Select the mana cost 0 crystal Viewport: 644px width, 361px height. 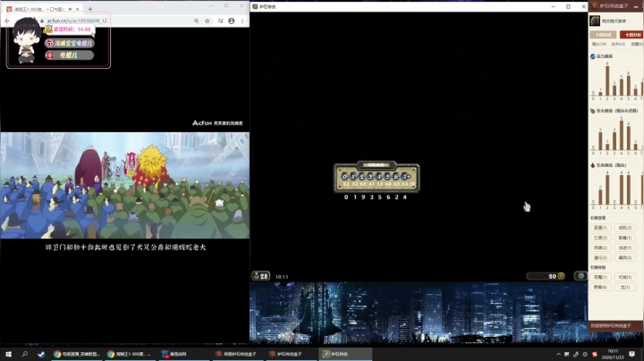[345, 176]
